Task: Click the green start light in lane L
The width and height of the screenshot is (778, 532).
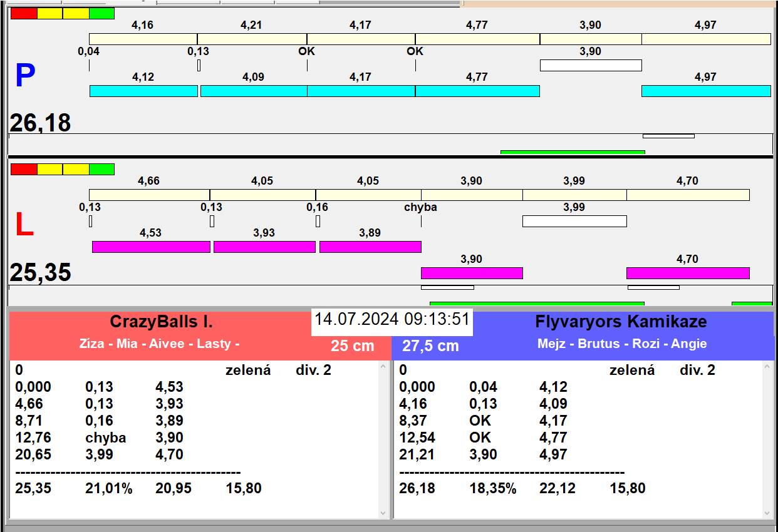Action: point(101,169)
